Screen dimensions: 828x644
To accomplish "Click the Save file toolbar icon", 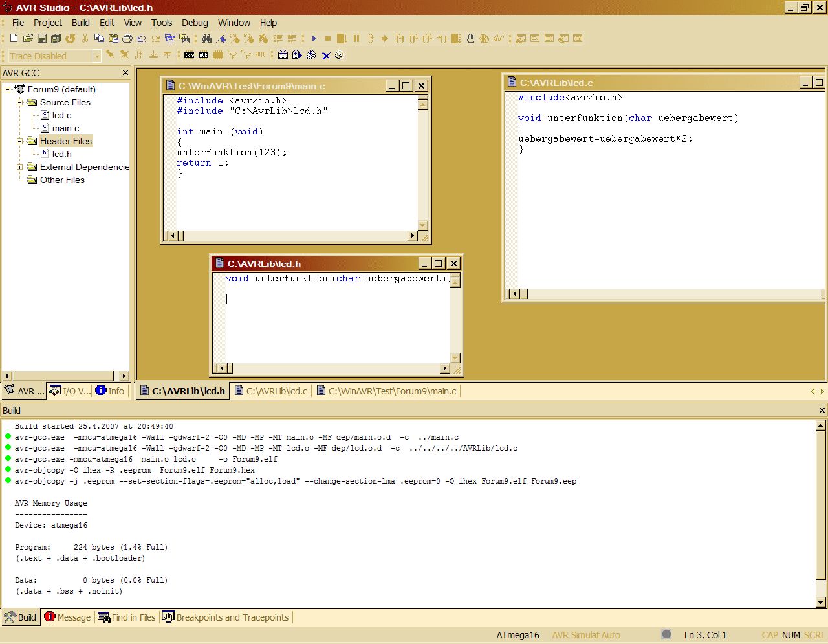I will (x=42, y=39).
